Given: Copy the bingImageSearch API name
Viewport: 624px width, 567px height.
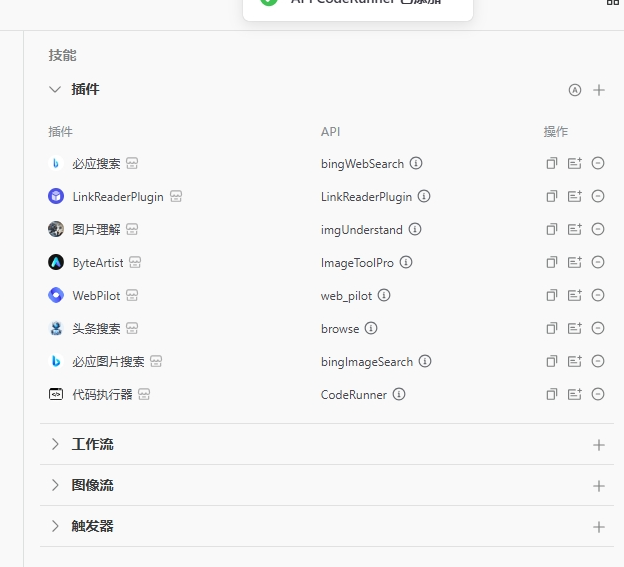Looking at the screenshot, I should coord(552,361).
